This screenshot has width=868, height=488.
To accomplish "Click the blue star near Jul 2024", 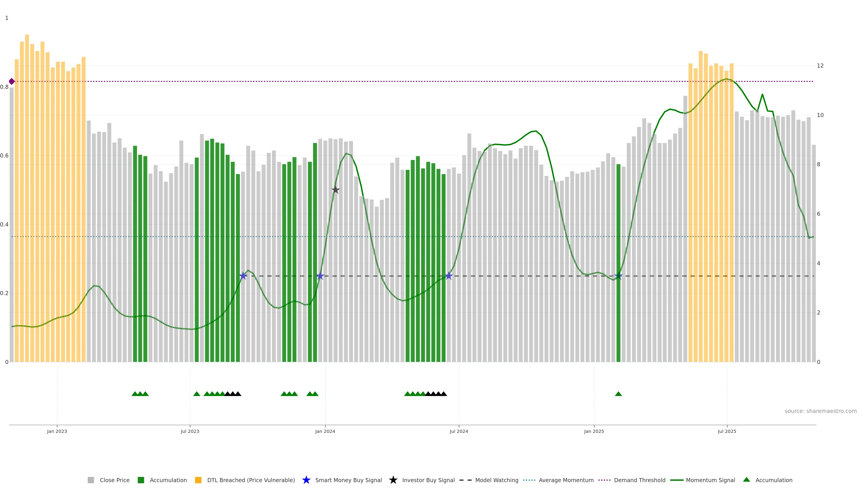I will [x=448, y=276].
